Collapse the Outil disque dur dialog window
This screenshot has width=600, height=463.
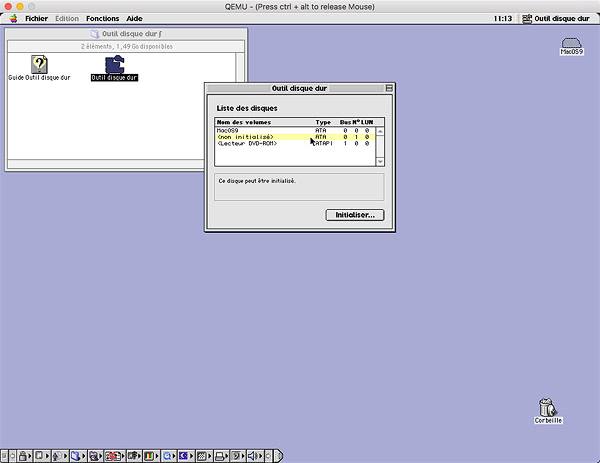point(389,88)
